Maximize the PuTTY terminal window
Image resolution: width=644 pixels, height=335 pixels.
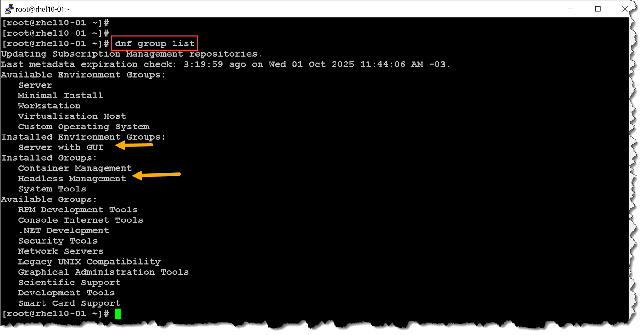pyautogui.click(x=598, y=9)
